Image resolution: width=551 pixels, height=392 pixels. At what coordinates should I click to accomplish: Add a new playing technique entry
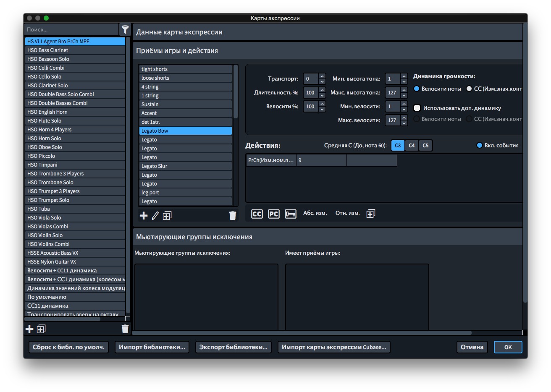144,215
